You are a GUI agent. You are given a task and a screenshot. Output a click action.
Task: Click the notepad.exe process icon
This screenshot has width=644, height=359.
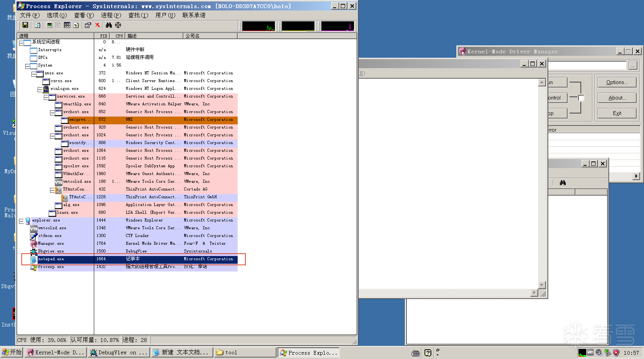[33, 259]
